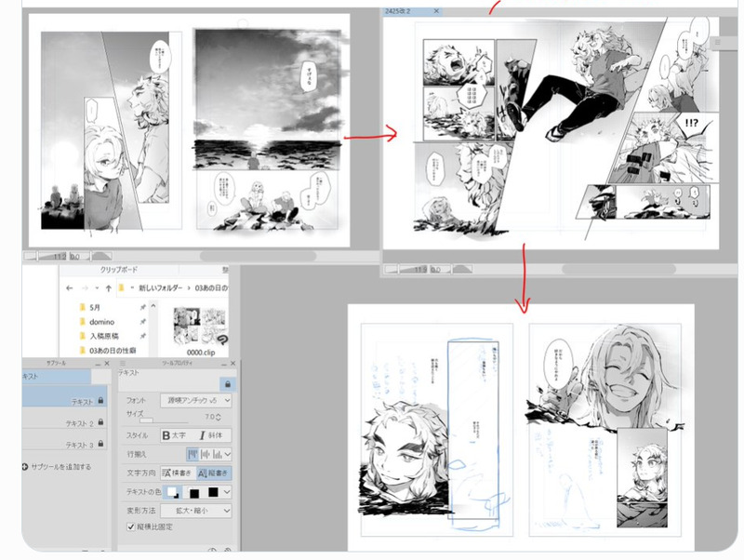Click the 2425改2 canvas 0.0 rotation field

(435, 269)
